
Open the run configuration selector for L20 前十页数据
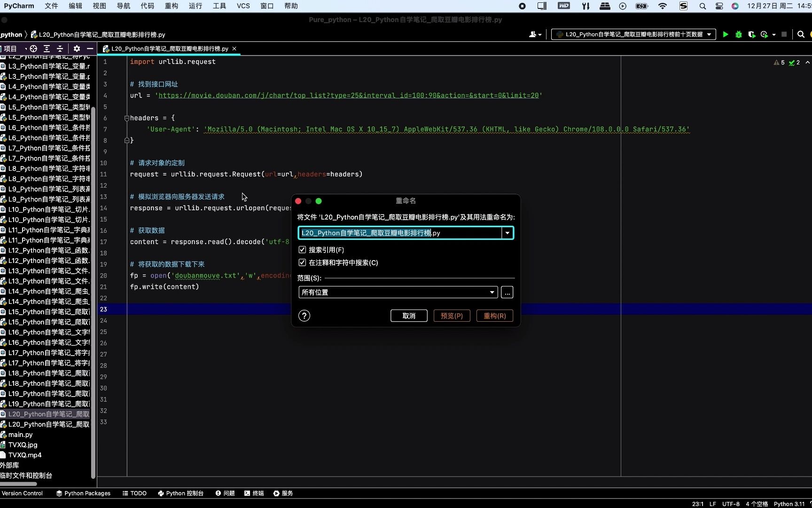[x=633, y=34]
